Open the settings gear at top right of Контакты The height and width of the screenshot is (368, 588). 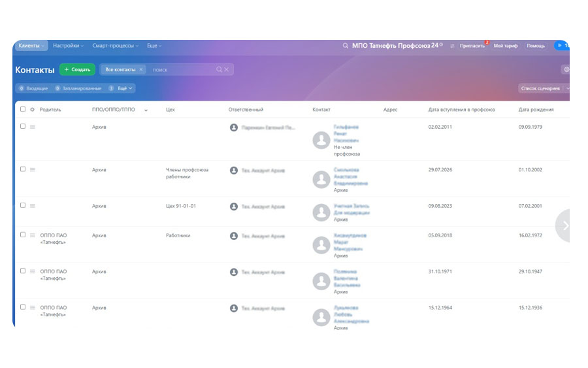click(x=566, y=69)
